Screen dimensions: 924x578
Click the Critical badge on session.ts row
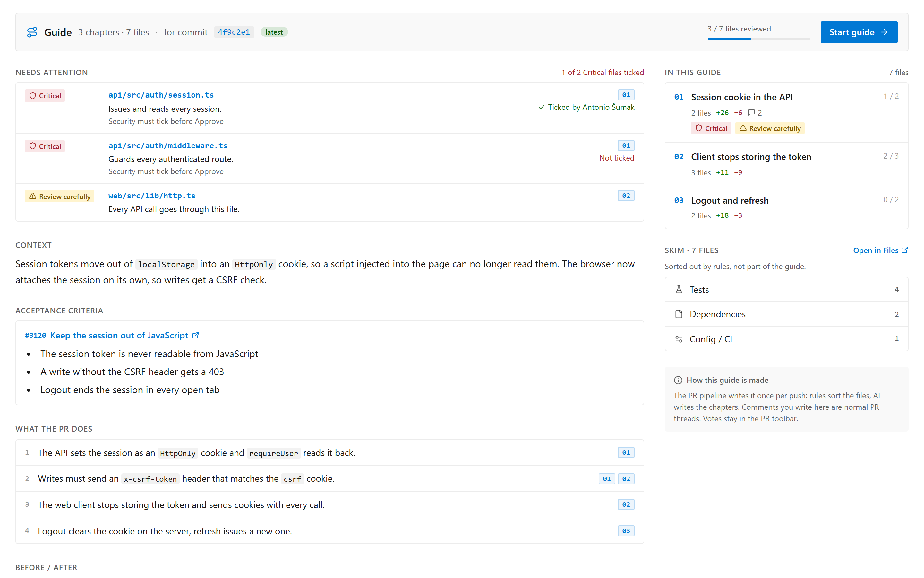coord(45,96)
